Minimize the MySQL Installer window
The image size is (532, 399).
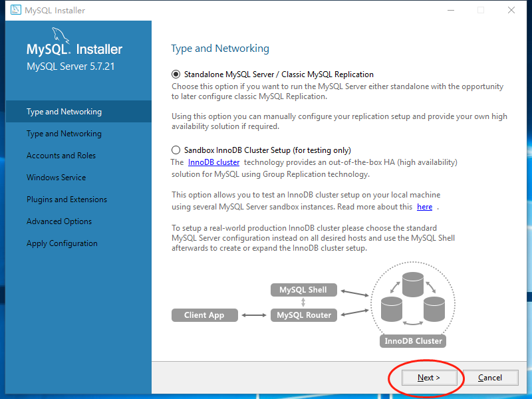[451, 10]
